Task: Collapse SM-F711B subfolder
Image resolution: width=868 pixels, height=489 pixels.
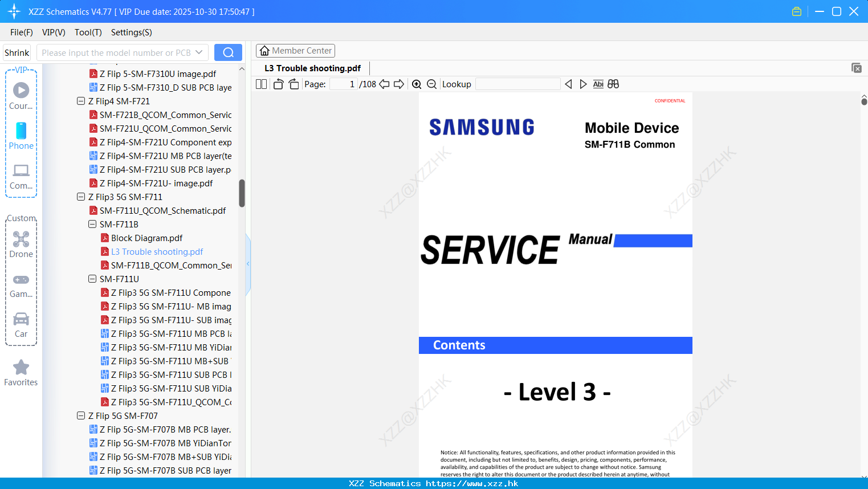Action: point(92,224)
